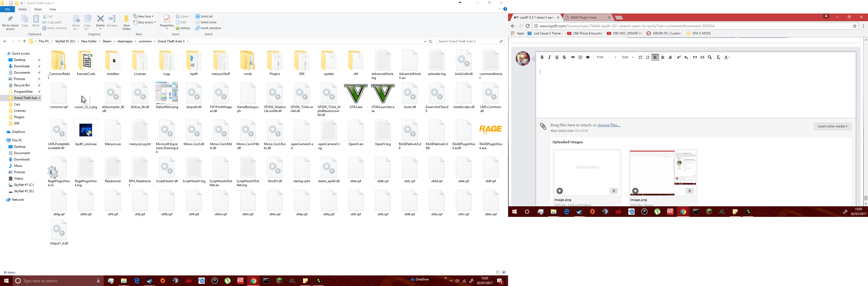The width and height of the screenshot is (868, 286).
Task: Open the emoticon picker in editor
Action: point(580,57)
